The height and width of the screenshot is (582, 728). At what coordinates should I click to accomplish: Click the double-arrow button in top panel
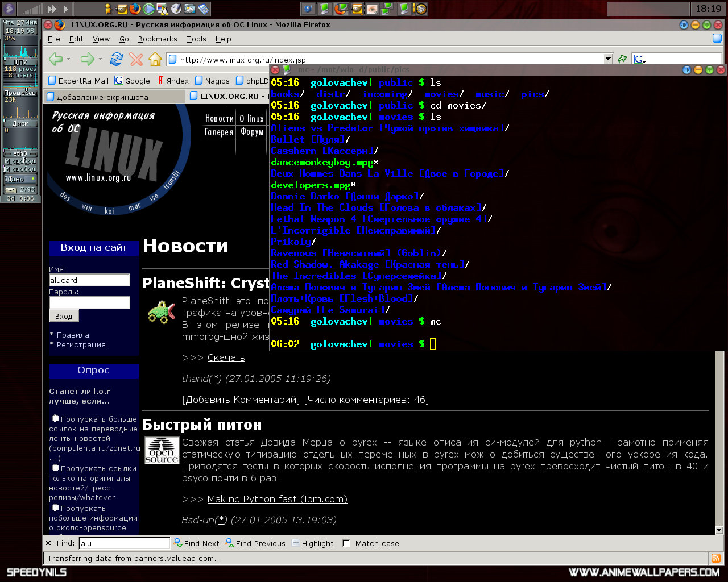click(x=52, y=9)
